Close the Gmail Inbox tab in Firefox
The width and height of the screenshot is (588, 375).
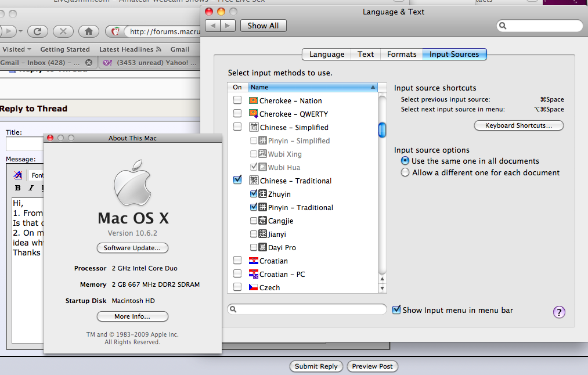(x=89, y=63)
